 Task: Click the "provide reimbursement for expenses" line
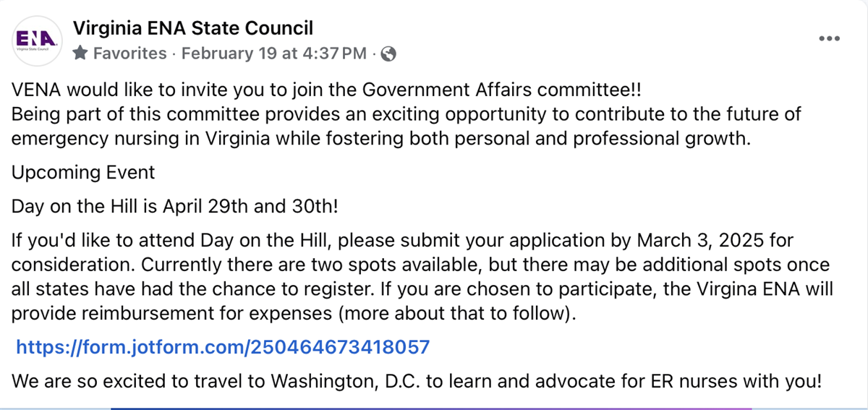click(x=181, y=314)
